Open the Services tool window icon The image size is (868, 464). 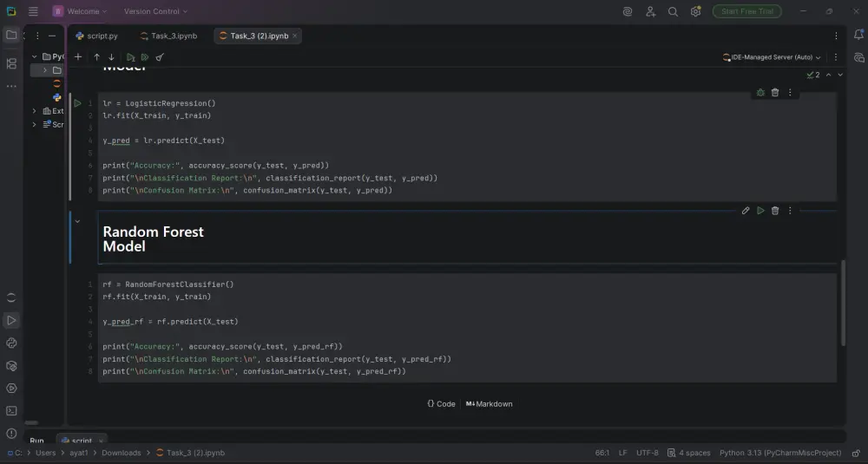(x=11, y=389)
